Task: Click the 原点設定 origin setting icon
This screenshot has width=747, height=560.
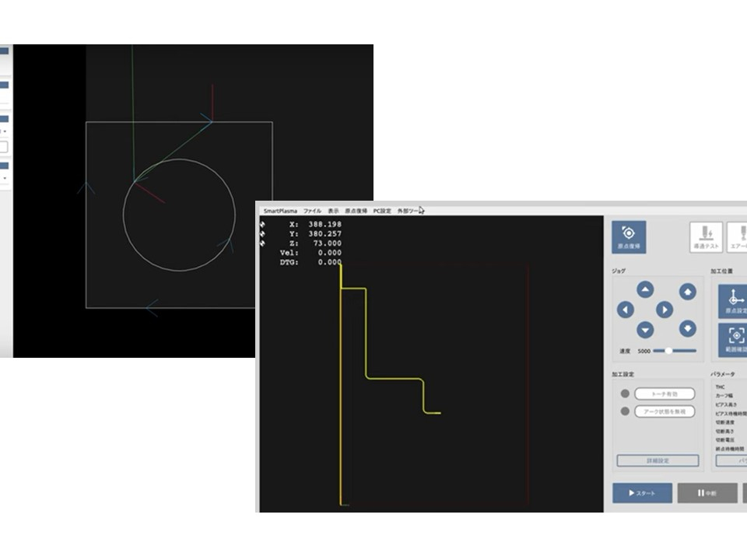Action: tap(734, 300)
